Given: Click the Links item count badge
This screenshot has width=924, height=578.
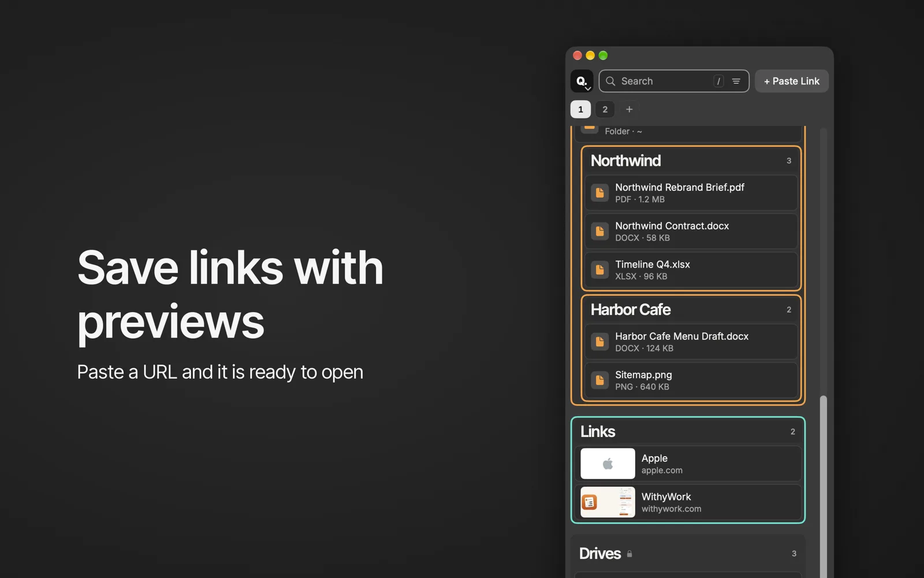Looking at the screenshot, I should 793,432.
